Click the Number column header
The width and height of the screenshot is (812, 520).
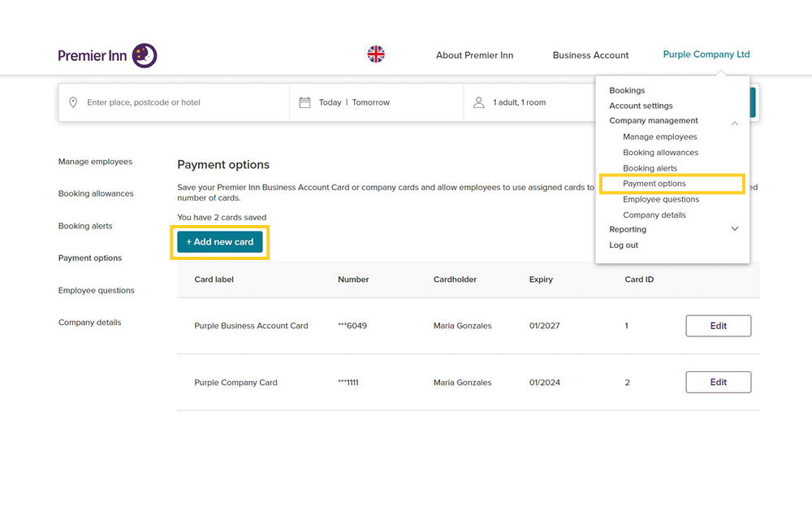(353, 279)
